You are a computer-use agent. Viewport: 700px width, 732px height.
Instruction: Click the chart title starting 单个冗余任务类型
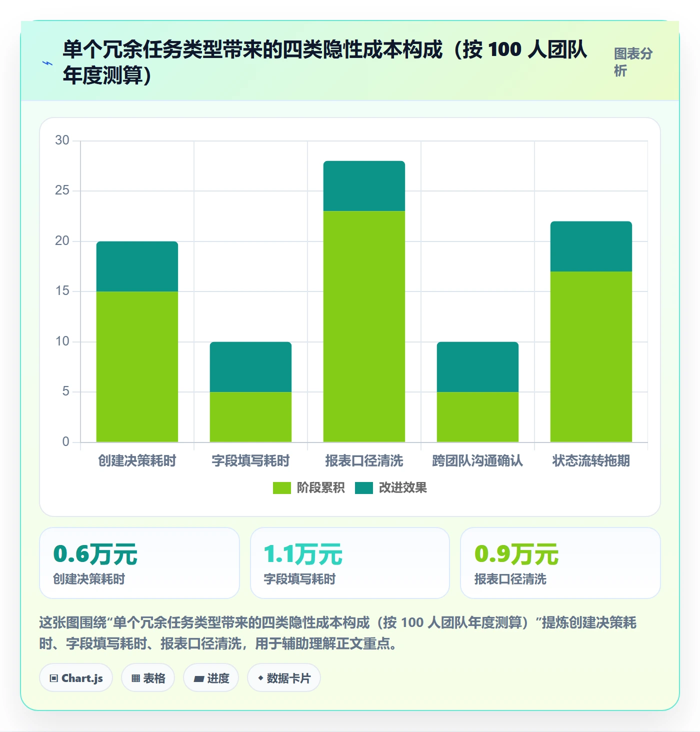click(325, 62)
